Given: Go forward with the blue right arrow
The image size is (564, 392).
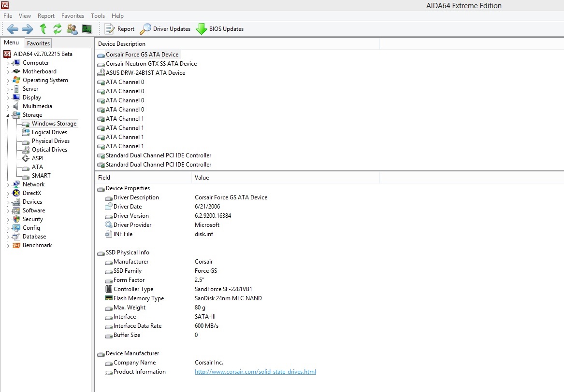Looking at the screenshot, I should (x=28, y=29).
